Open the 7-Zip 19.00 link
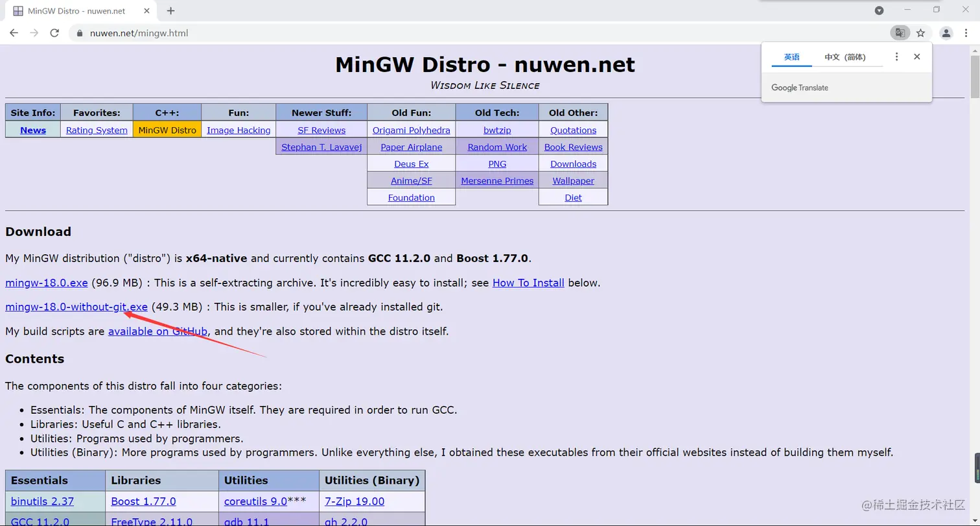Screen dimensions: 980x526 click(x=355, y=501)
